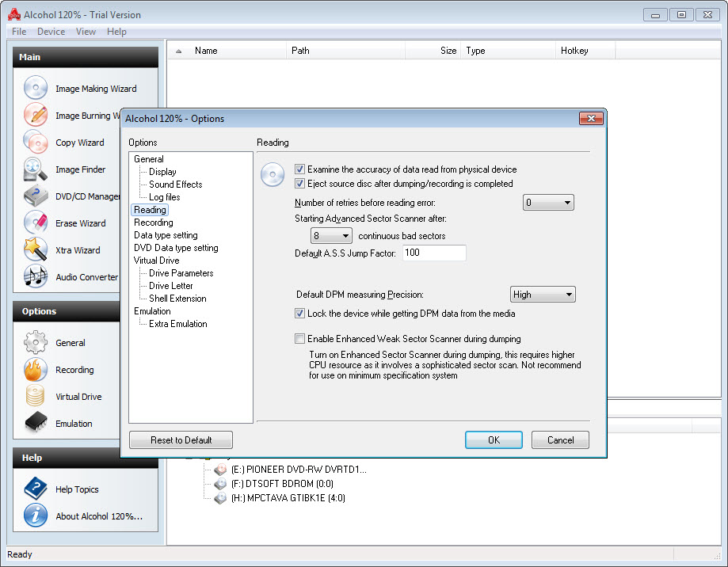Click the About Alcohol 120%... link

coord(99,516)
